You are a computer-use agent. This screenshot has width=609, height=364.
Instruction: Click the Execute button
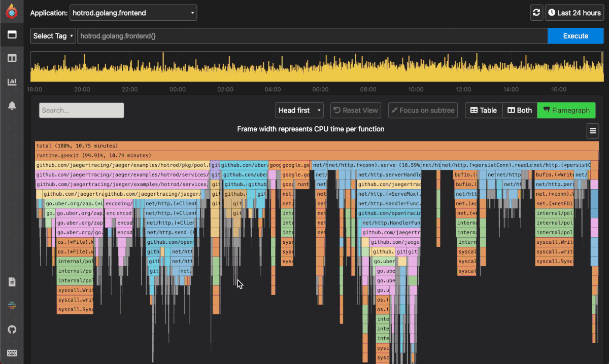pos(575,35)
